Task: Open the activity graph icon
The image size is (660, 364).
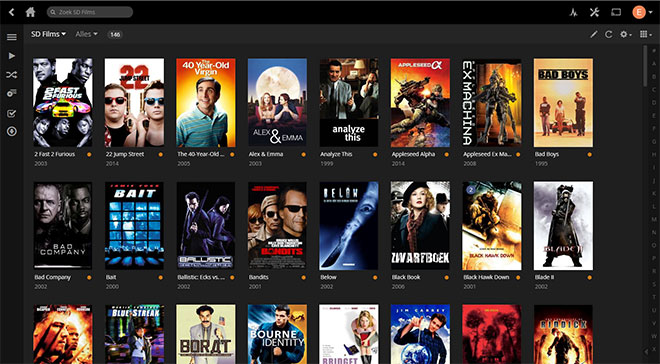Action: pos(573,12)
